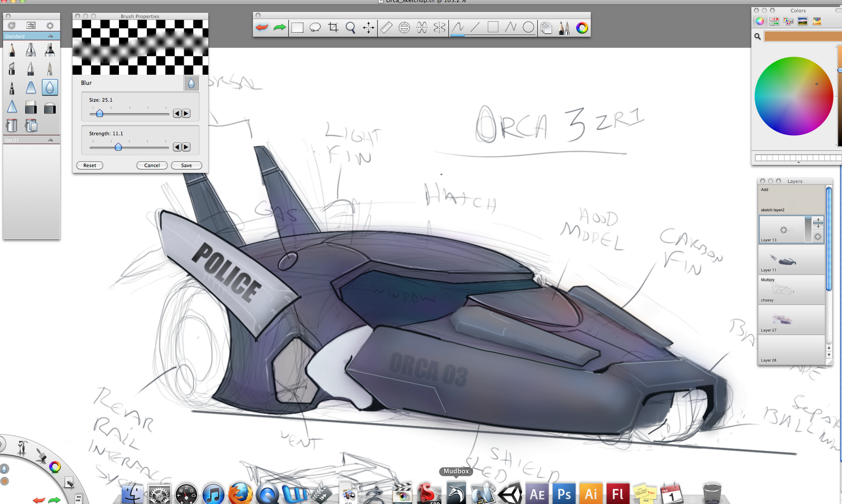Select the Hard eraser
This screenshot has height=504, width=842.
(x=31, y=108)
